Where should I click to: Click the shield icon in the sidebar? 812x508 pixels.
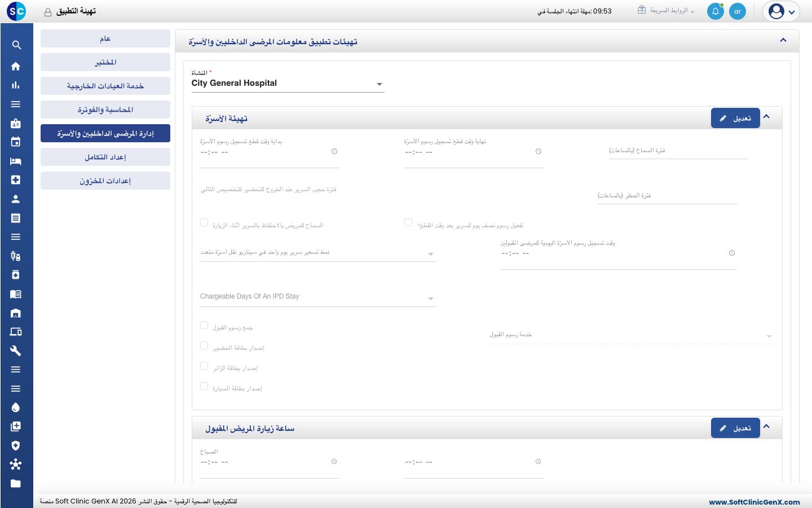(x=16, y=445)
